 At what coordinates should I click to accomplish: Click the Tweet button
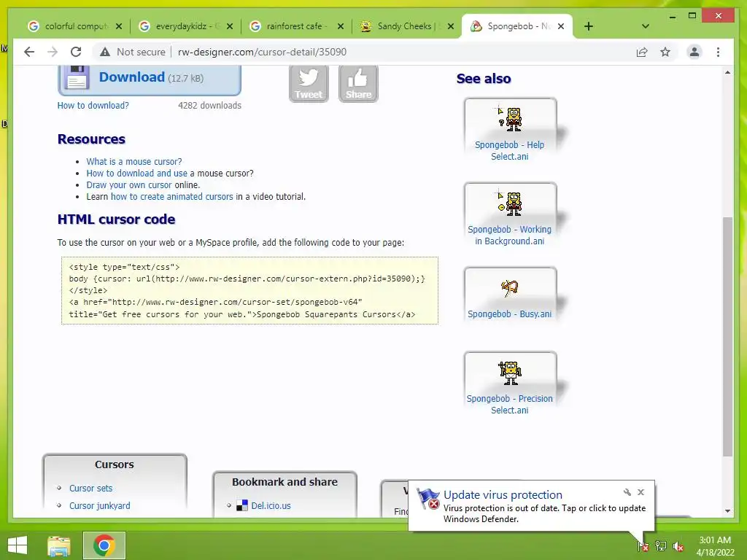[309, 83]
